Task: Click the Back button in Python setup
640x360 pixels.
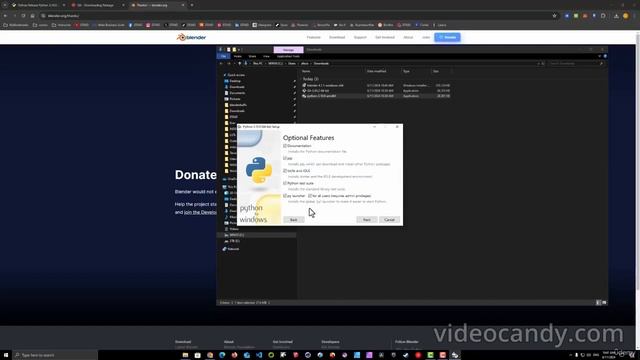Action: coord(293,220)
